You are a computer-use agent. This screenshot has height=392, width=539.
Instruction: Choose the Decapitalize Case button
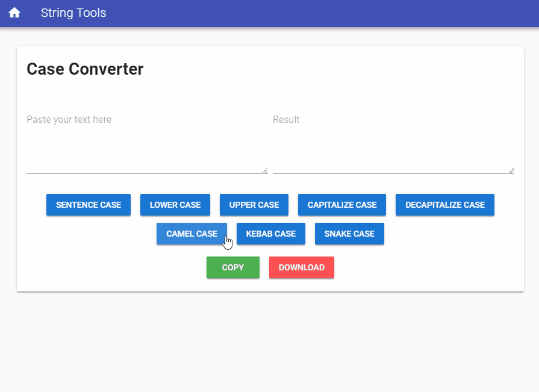point(444,205)
